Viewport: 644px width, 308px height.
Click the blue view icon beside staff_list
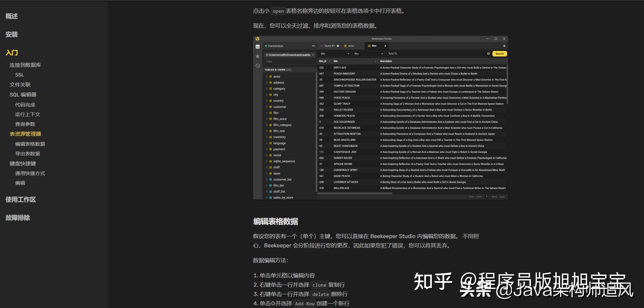270,192
